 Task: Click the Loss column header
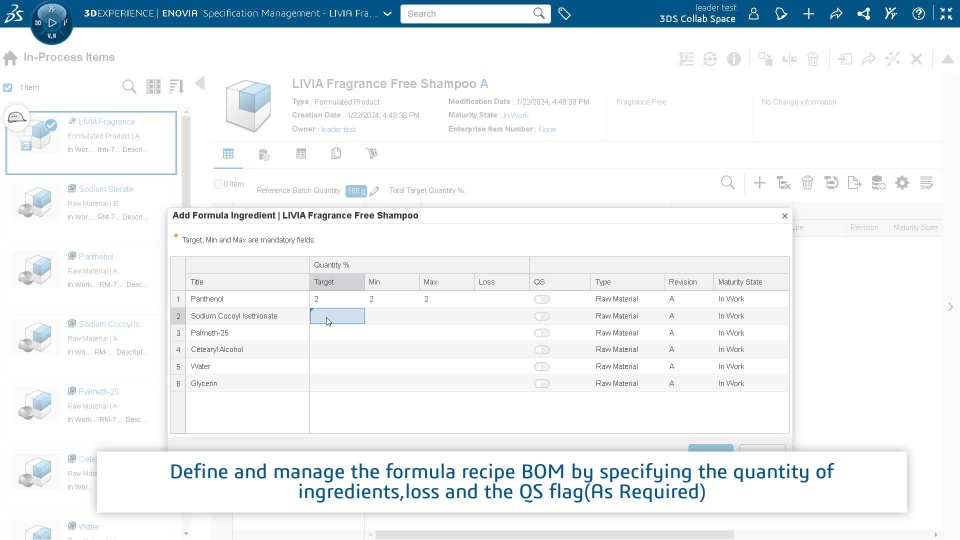[502, 282]
